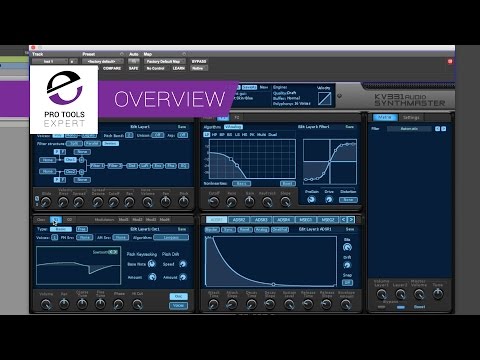Click the ADSR envelope curve display
The height and width of the screenshot is (360, 480).
[x=270, y=261]
